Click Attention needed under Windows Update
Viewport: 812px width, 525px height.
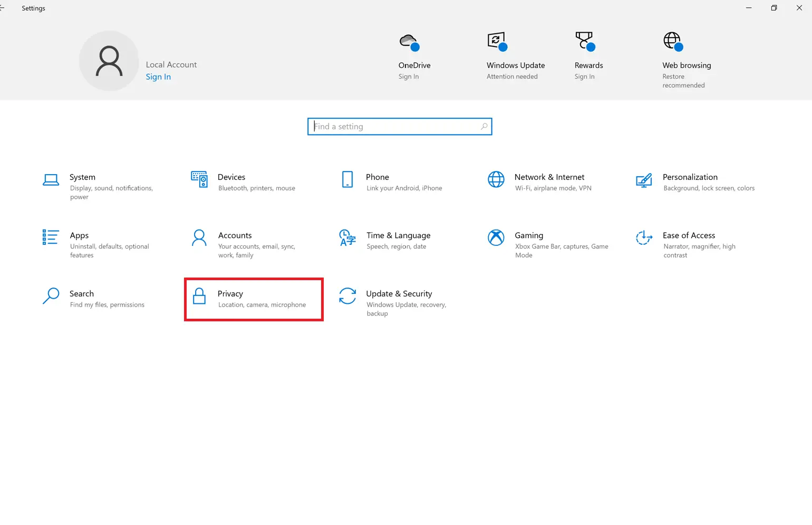tap(512, 77)
